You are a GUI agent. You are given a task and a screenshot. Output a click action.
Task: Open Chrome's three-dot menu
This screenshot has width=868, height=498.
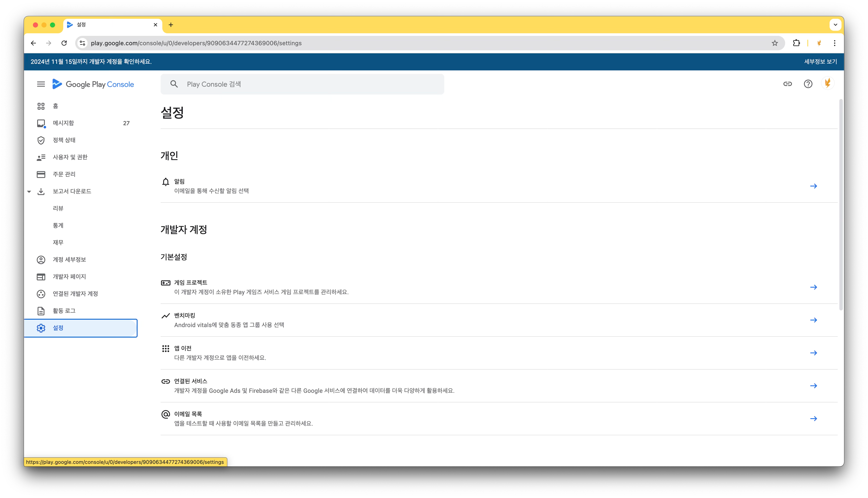pos(834,43)
